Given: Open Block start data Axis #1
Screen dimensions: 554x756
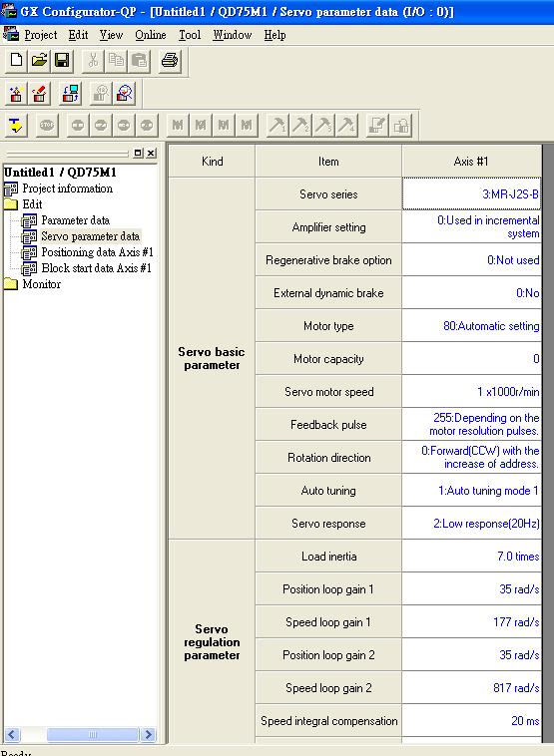Looking at the screenshot, I should 96,268.
